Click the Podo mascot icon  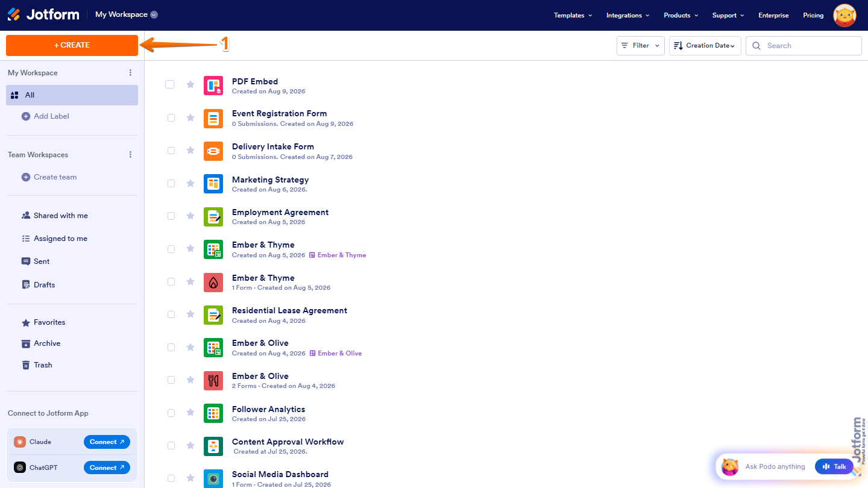coord(730,467)
